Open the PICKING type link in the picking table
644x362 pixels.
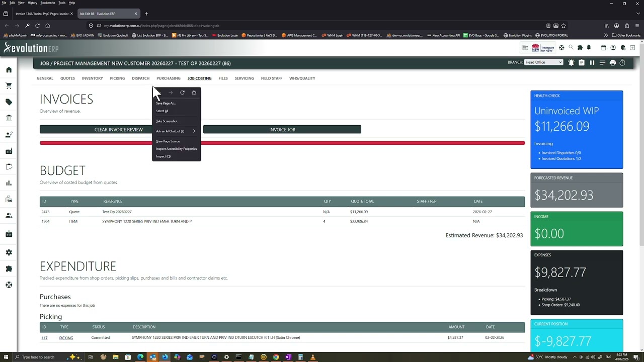pyautogui.click(x=66, y=338)
